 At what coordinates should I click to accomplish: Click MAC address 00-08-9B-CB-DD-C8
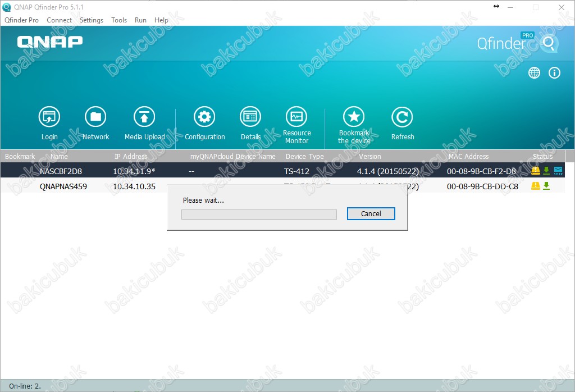[482, 186]
